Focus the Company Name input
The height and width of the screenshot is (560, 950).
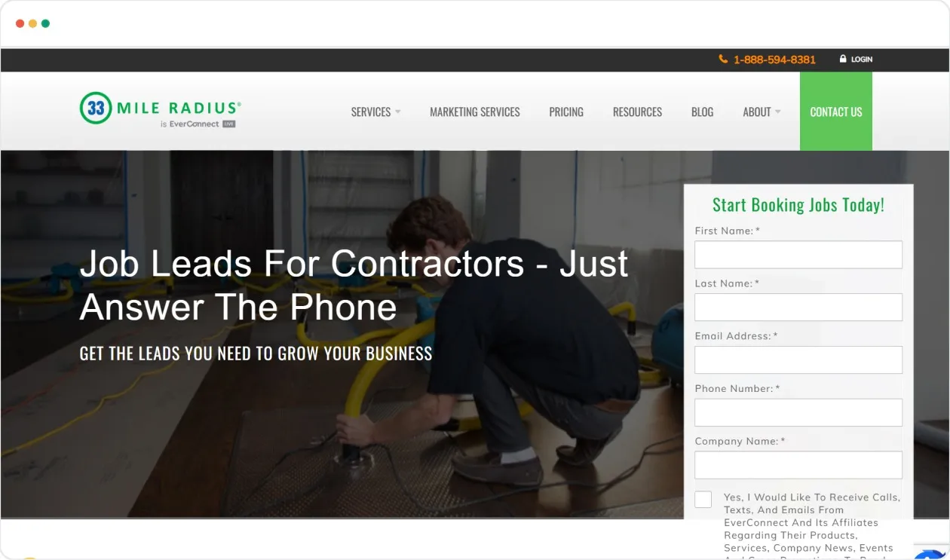tap(798, 465)
